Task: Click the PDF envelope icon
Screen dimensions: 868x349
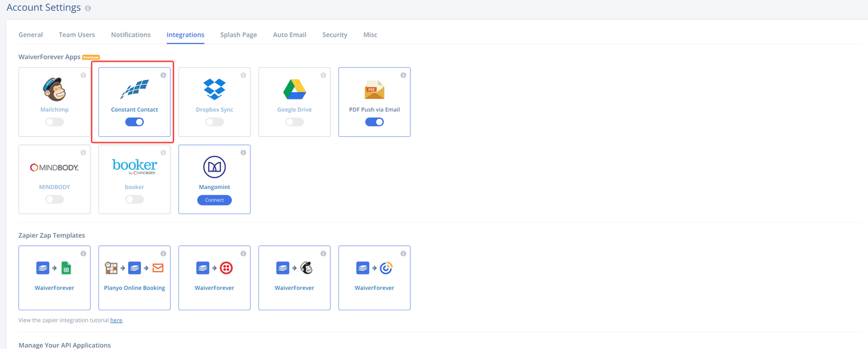Action: tap(374, 89)
